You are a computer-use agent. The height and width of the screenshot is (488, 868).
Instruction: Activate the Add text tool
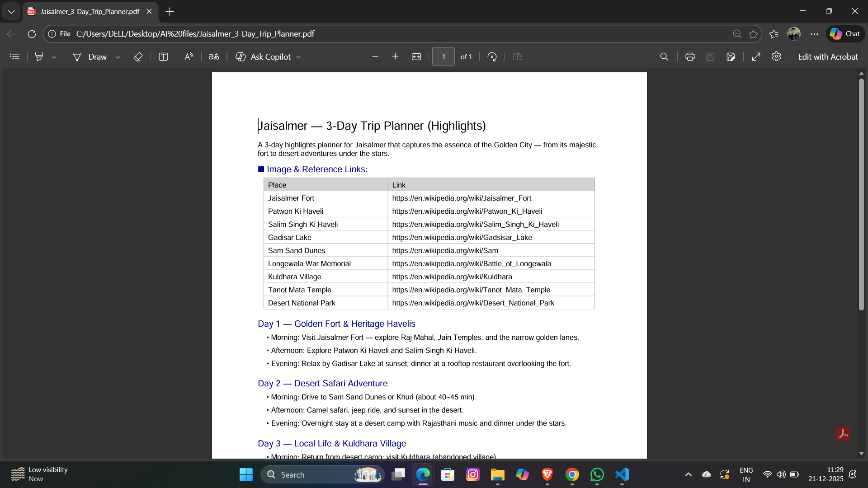163,56
